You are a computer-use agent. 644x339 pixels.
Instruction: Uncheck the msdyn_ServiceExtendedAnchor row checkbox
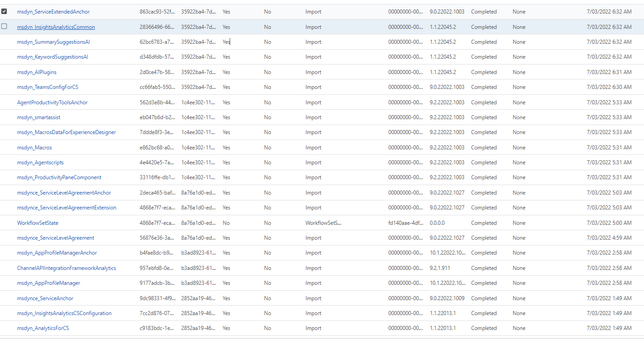[4, 12]
